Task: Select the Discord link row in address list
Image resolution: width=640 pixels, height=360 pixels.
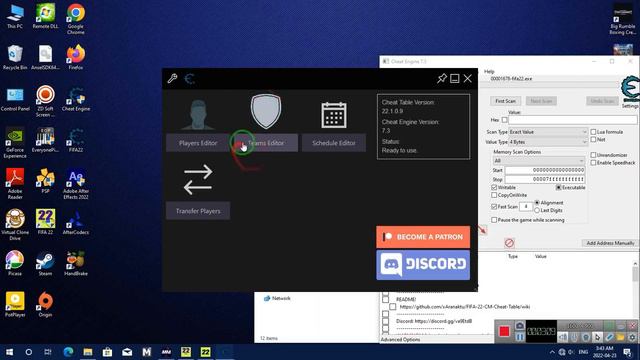Action: (x=434, y=321)
